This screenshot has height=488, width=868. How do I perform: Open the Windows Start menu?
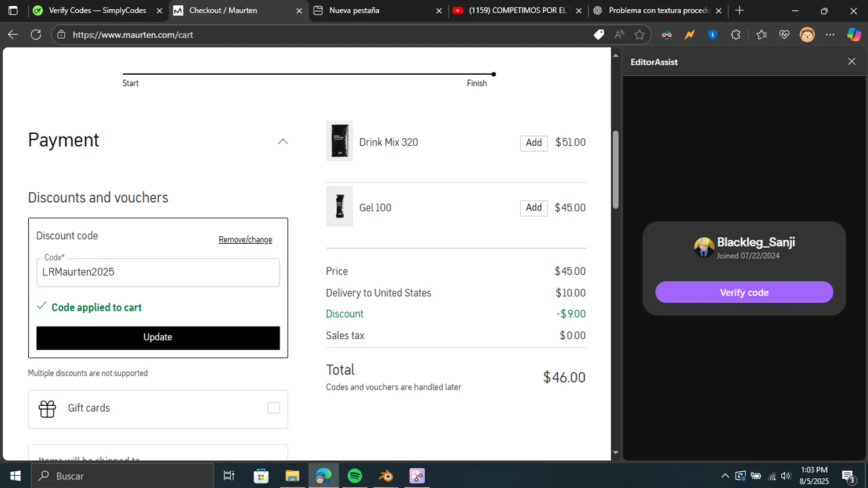click(x=16, y=476)
